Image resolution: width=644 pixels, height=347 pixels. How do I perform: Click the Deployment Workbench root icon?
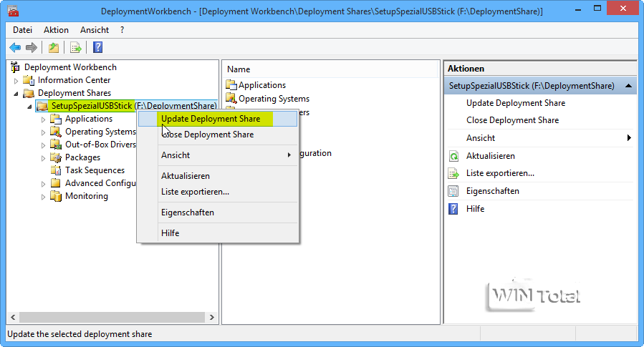pyautogui.click(x=15, y=67)
